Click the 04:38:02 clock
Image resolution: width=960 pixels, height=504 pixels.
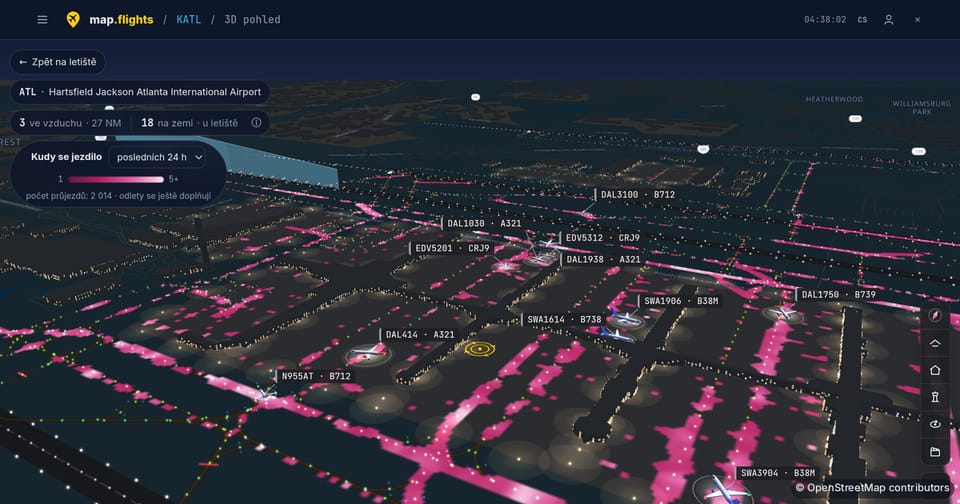(825, 20)
